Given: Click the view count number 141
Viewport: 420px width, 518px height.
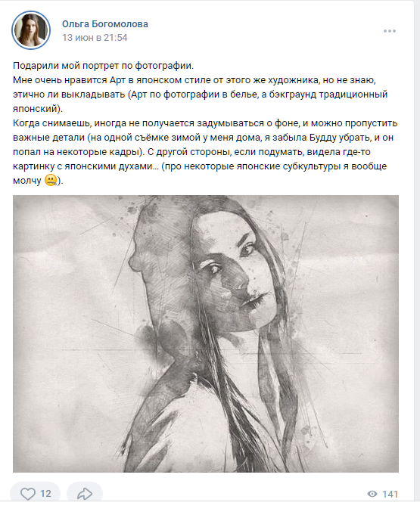Looking at the screenshot, I should click(390, 495).
